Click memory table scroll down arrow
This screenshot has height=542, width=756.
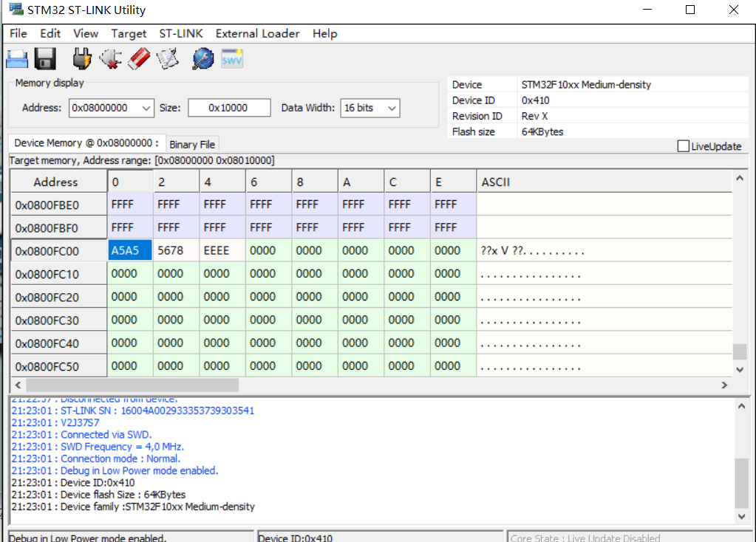(x=740, y=369)
